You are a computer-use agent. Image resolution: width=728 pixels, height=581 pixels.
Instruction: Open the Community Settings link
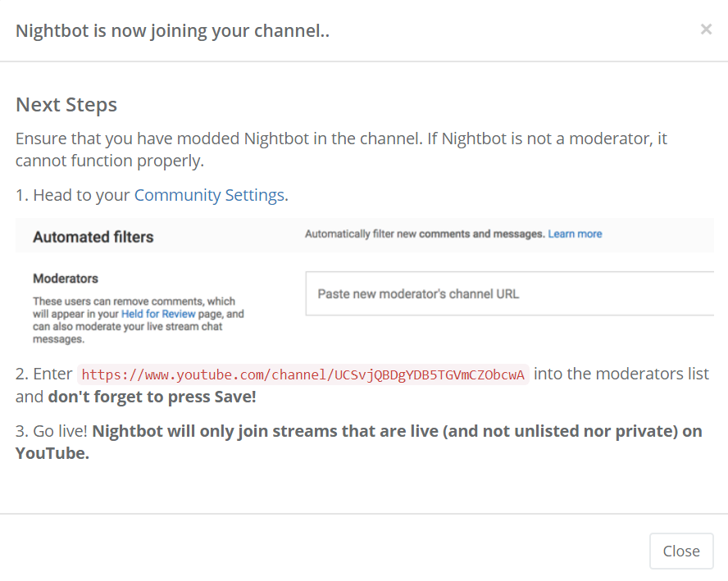click(209, 195)
